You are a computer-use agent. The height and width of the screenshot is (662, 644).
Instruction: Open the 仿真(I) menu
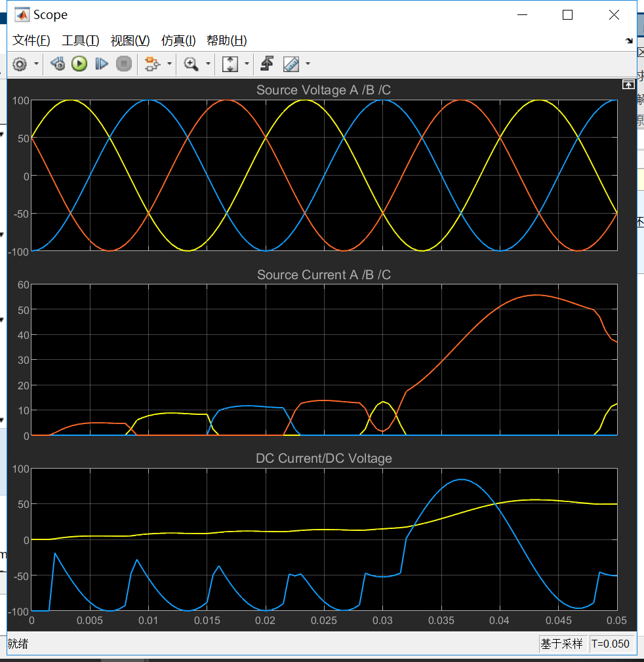point(178,41)
